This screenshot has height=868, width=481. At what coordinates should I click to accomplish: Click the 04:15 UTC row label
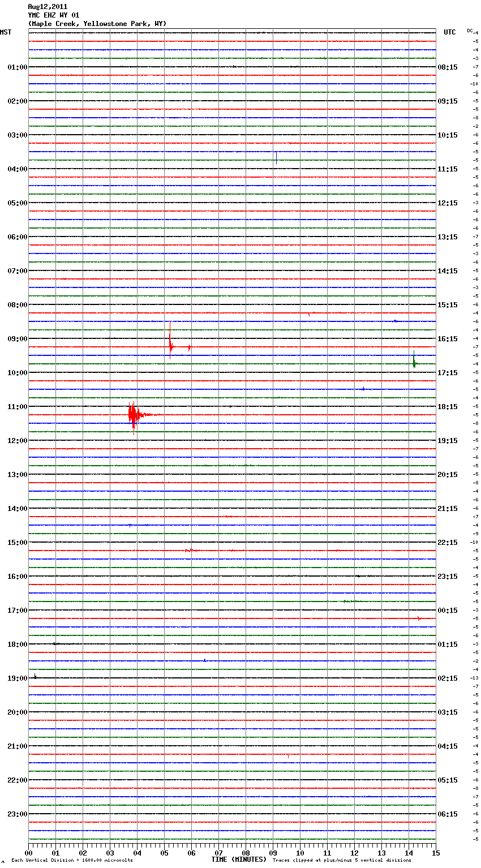click(x=448, y=746)
